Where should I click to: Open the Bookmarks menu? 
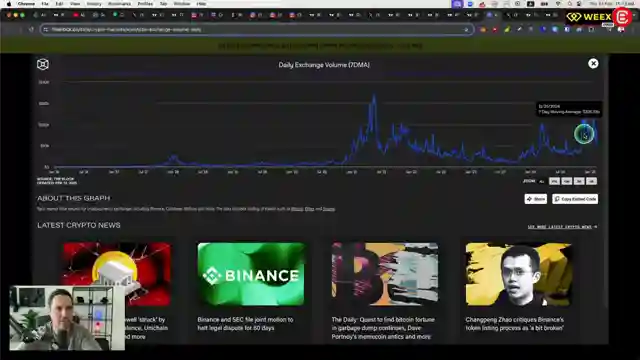pyautogui.click(x=120, y=4)
